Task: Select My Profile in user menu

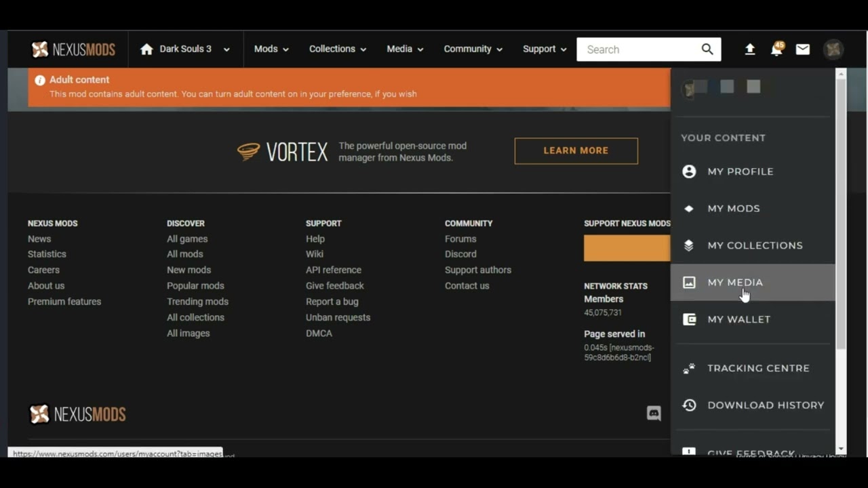Action: click(x=753, y=171)
